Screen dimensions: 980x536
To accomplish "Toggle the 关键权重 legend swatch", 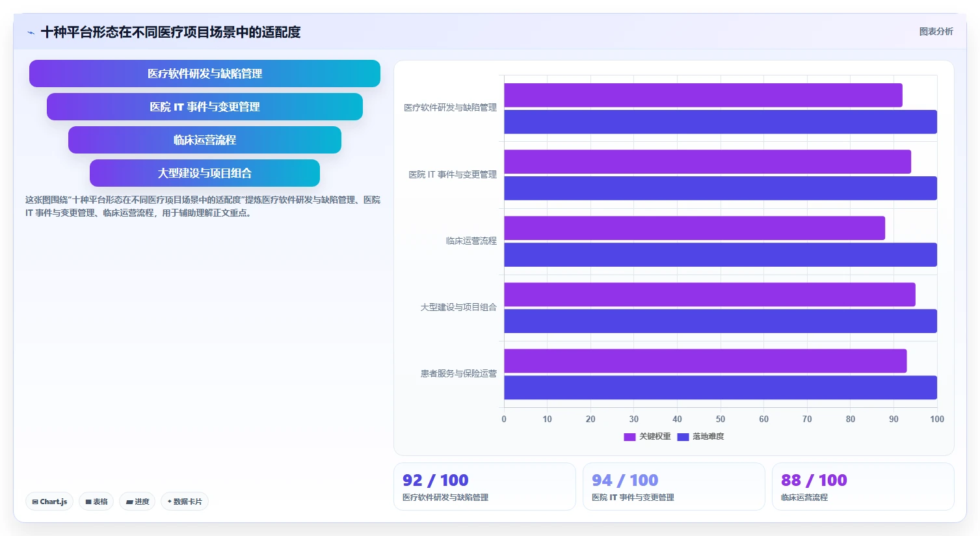I will [x=629, y=436].
